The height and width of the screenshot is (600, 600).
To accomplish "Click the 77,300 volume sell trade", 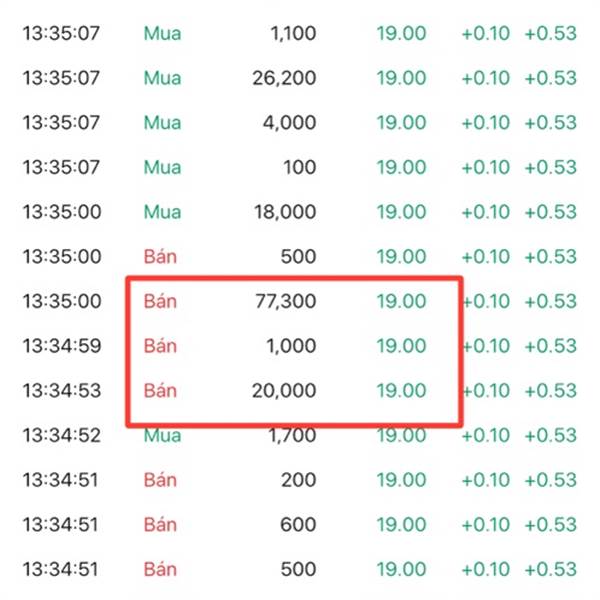I will click(283, 302).
